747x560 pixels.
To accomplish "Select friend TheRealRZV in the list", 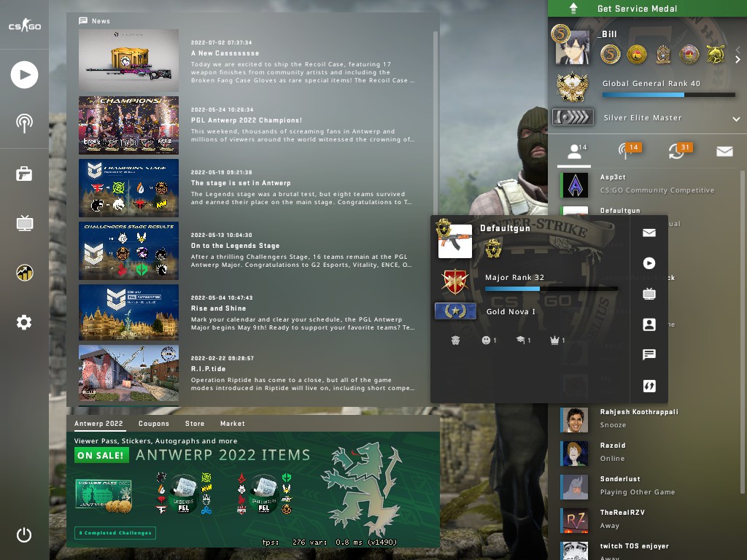I will [x=648, y=519].
